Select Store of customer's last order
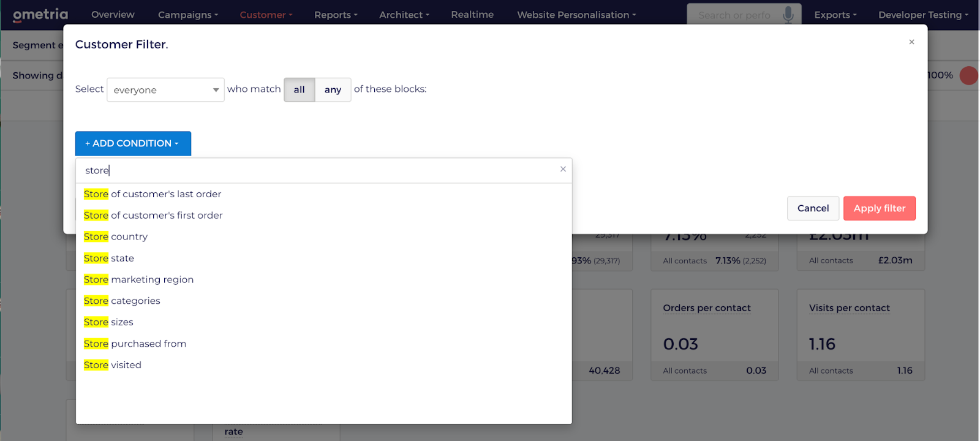The width and height of the screenshot is (980, 441). click(x=153, y=194)
